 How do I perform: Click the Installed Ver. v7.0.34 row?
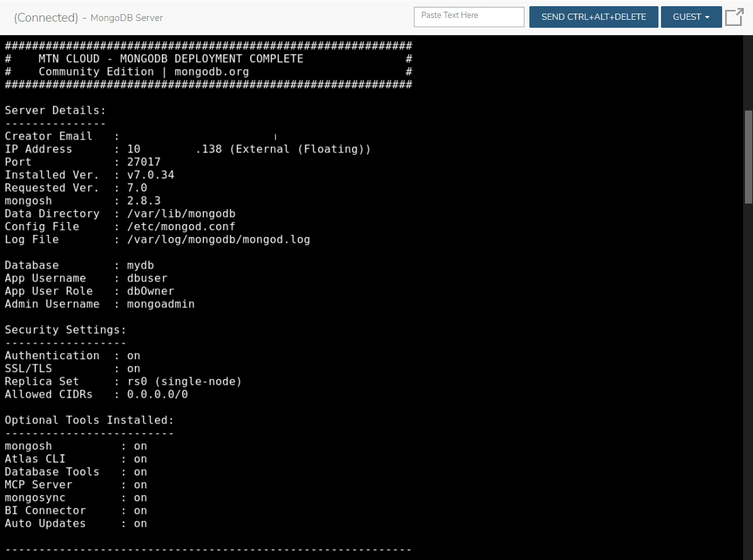90,175
